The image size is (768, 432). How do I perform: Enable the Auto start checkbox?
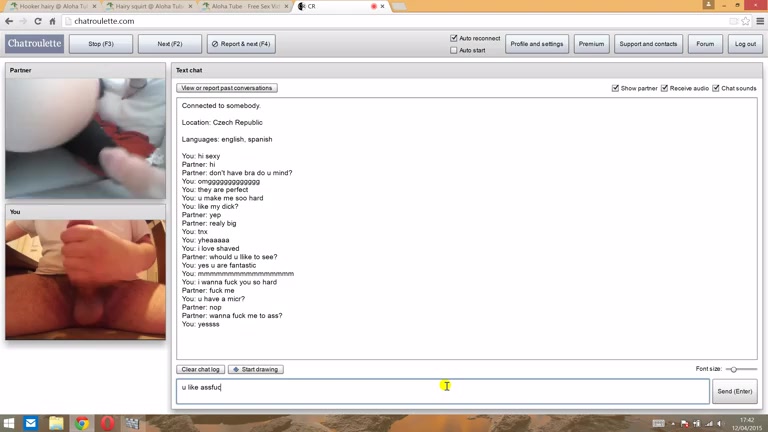454,50
